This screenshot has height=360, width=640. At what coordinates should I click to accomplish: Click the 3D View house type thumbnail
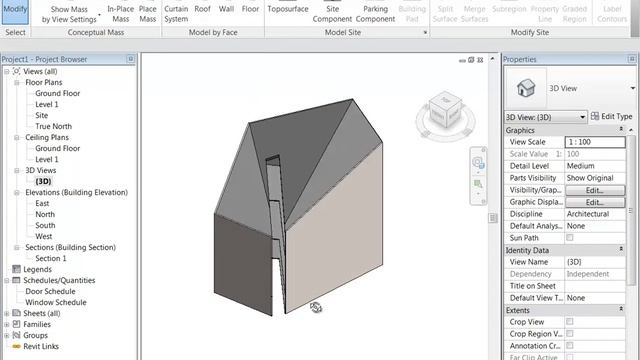(526, 88)
